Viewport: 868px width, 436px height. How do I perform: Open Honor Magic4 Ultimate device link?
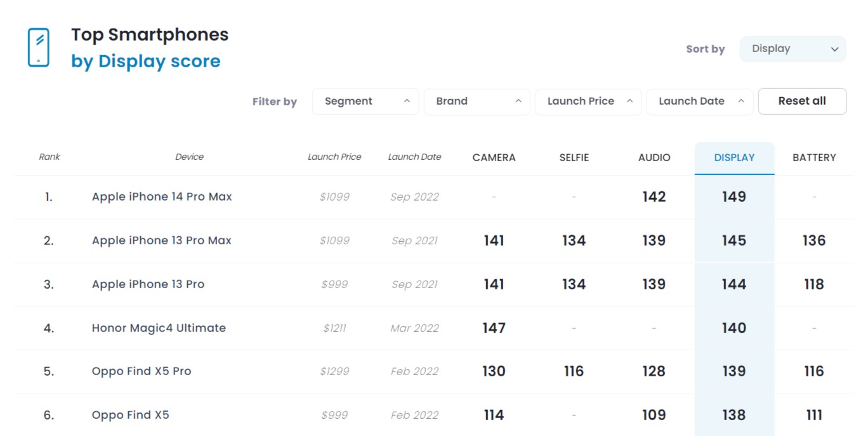[x=159, y=328]
